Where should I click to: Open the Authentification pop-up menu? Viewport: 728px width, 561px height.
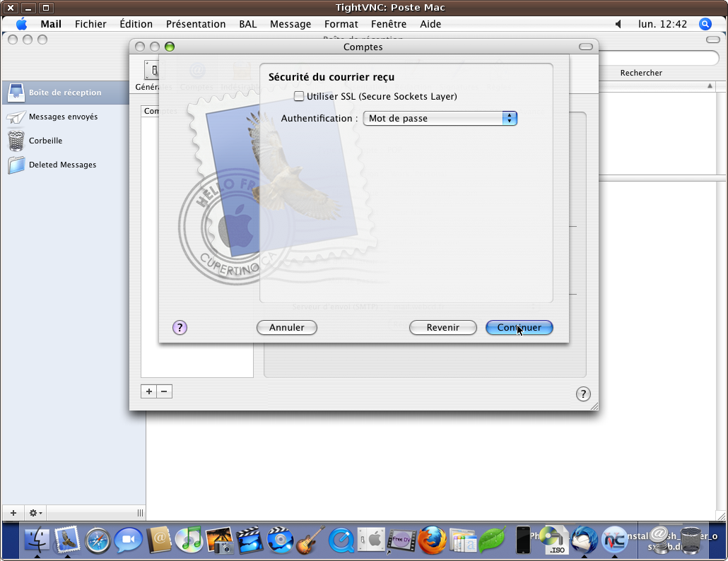[x=440, y=118]
